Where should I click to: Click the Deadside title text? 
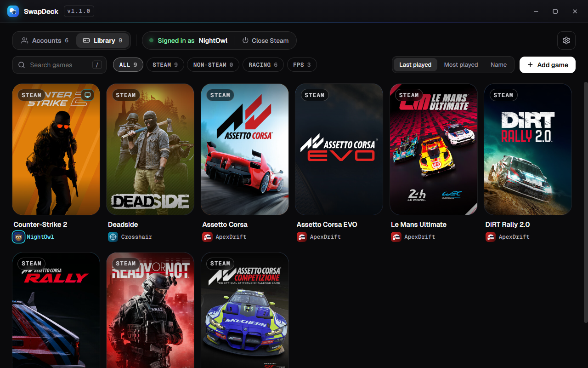point(123,224)
